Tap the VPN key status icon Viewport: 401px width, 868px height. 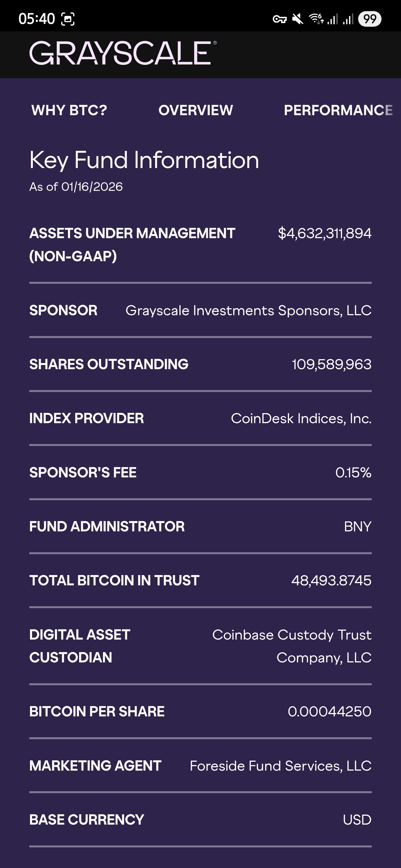[280, 19]
